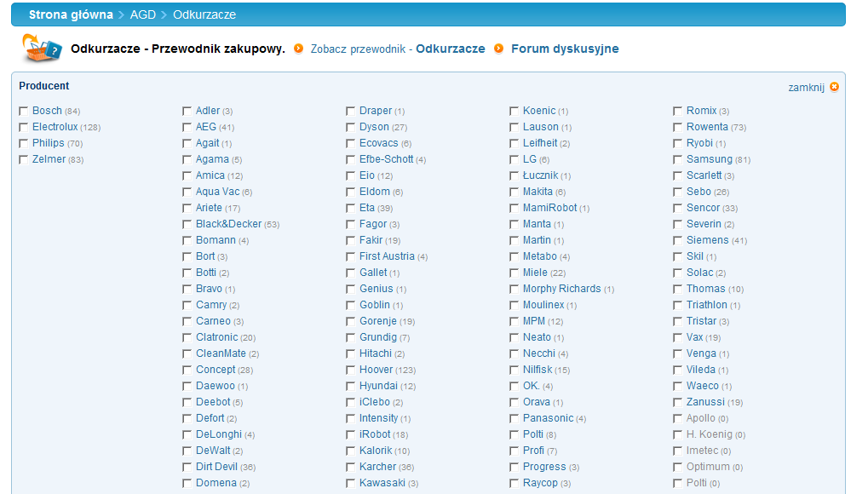
Task: Tick the Zelmer checkbox
Action: pyautogui.click(x=23, y=159)
